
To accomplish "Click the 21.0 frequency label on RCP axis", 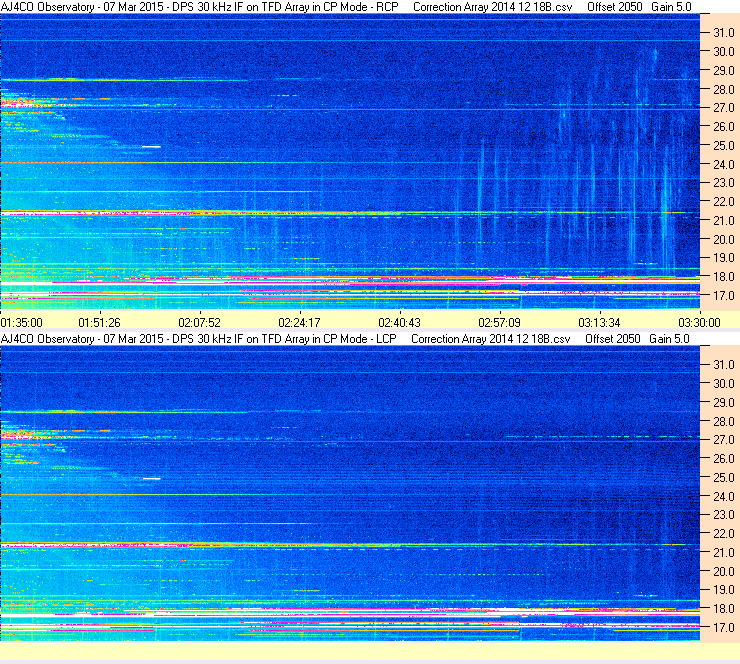I will (x=724, y=221).
